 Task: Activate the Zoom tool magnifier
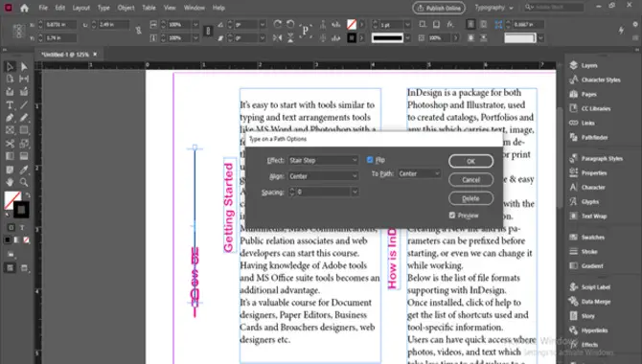(24, 182)
